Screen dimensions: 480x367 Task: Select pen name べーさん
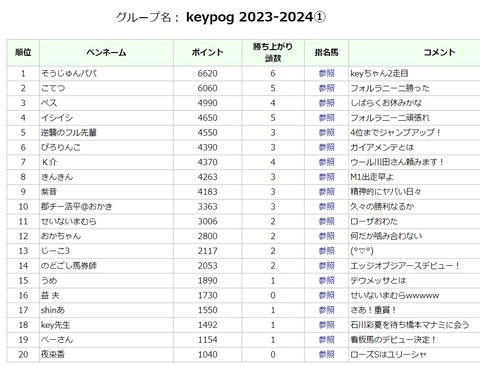[57, 340]
